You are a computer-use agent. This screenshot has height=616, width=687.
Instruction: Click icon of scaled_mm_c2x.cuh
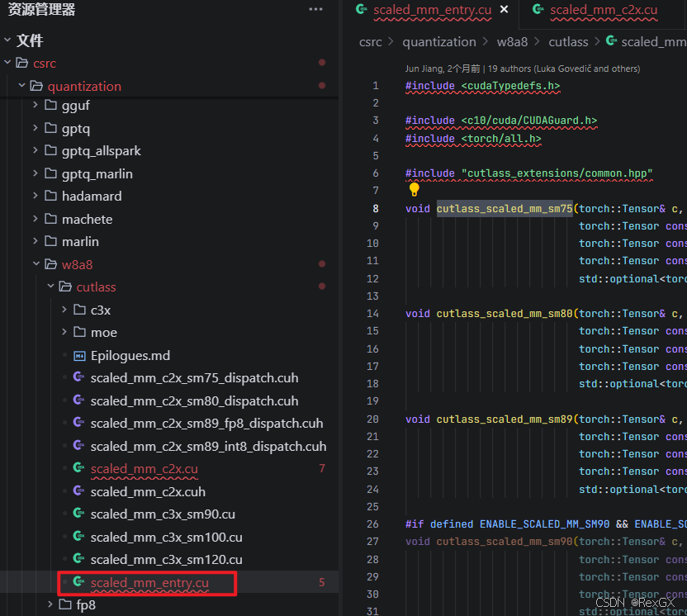(79, 490)
